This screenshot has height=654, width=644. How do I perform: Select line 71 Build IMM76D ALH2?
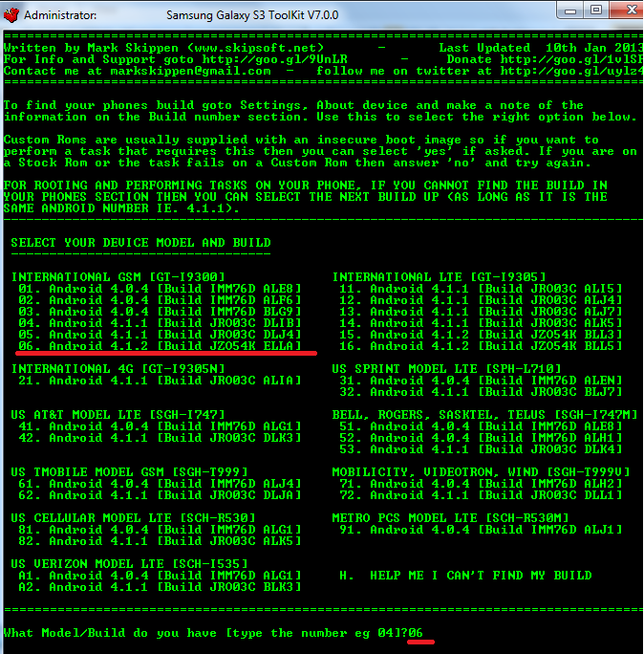pyautogui.click(x=481, y=484)
